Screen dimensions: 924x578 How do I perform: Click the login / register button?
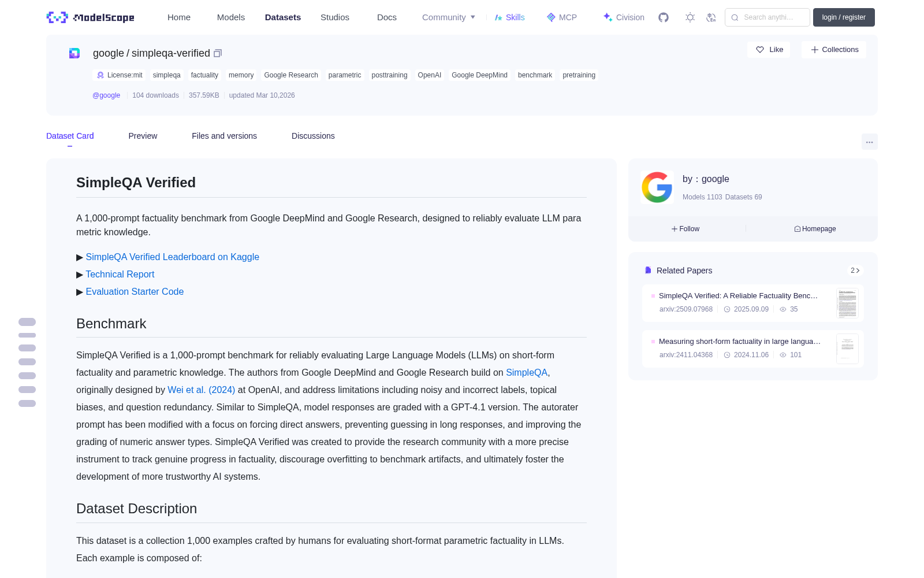pos(844,17)
